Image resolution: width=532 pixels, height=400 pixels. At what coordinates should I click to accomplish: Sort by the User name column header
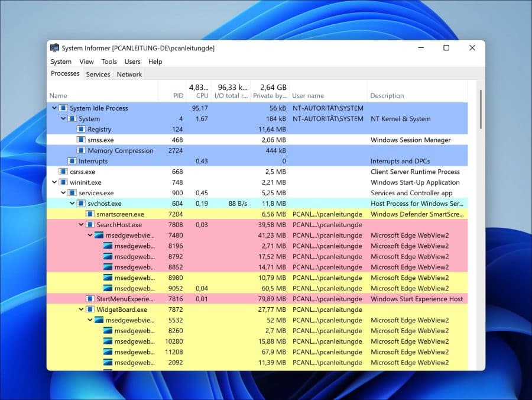[x=308, y=95]
